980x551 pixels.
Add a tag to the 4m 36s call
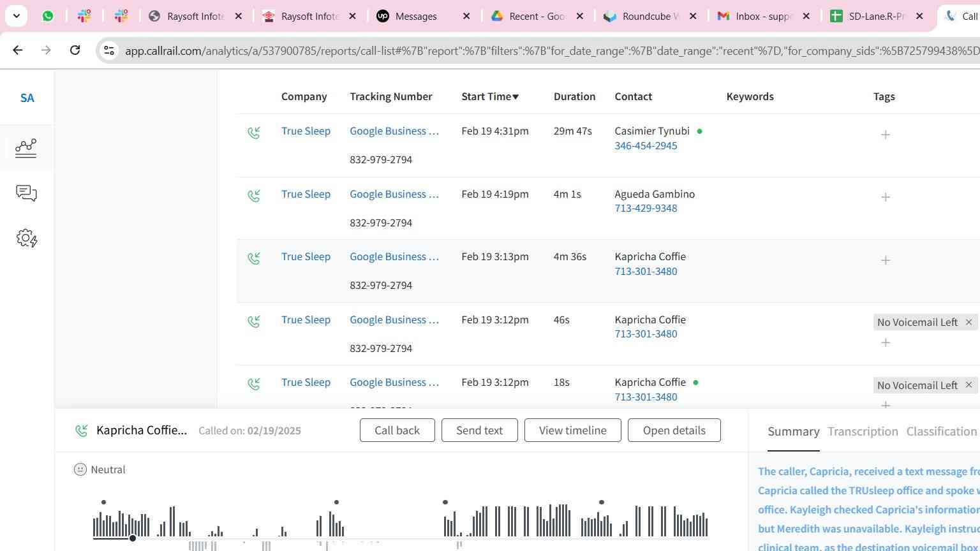[x=886, y=260]
